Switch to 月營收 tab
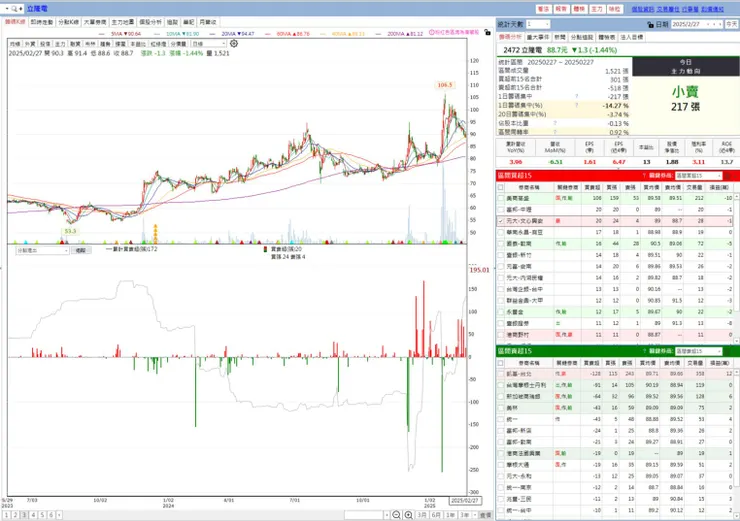Screen dimensions: 740x521 (207, 22)
